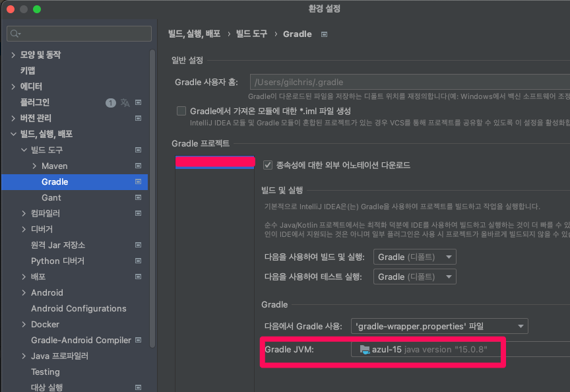Click project-level icon on 컴파일러 row
570x392 pixels.
pos(138,213)
